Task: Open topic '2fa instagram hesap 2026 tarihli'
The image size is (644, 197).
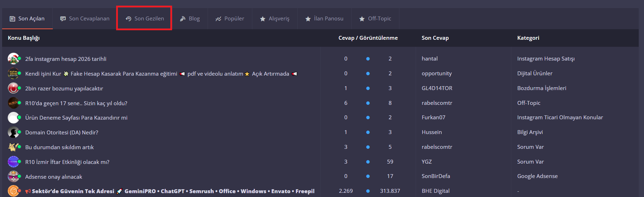Action: click(x=66, y=59)
